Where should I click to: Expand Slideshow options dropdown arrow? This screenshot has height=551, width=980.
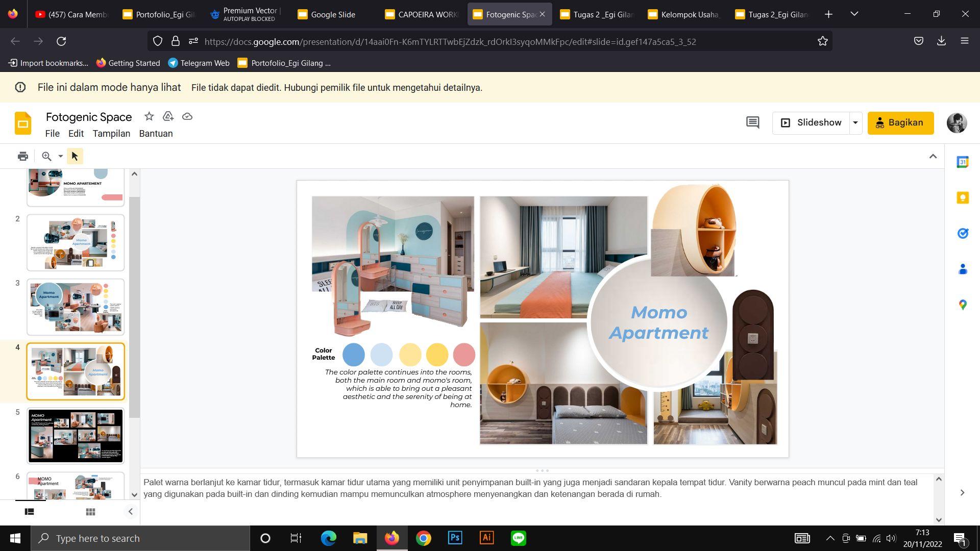point(855,122)
